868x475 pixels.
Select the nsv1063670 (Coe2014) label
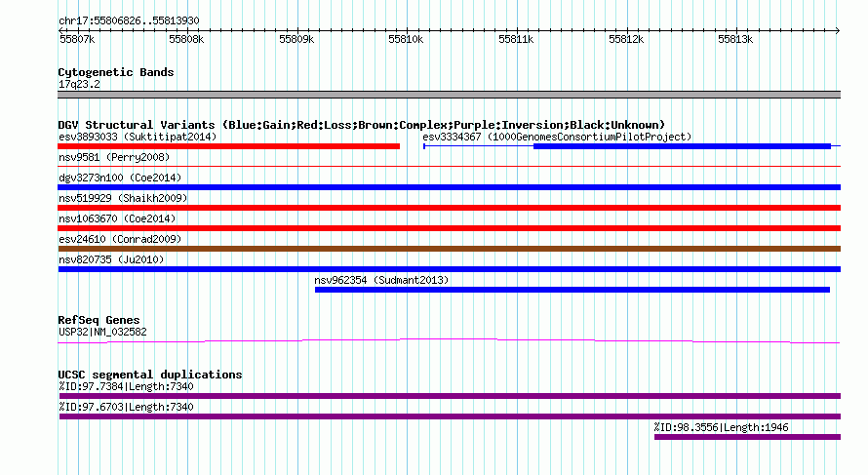pos(117,218)
